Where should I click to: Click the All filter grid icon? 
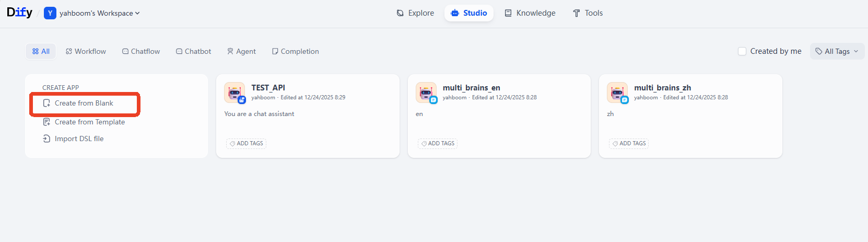coord(36,51)
